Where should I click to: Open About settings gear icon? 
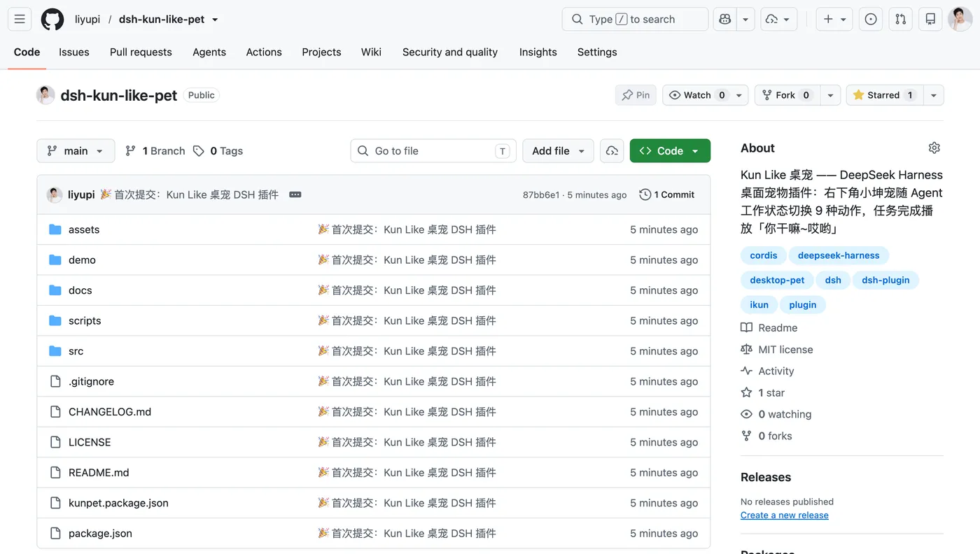(934, 148)
